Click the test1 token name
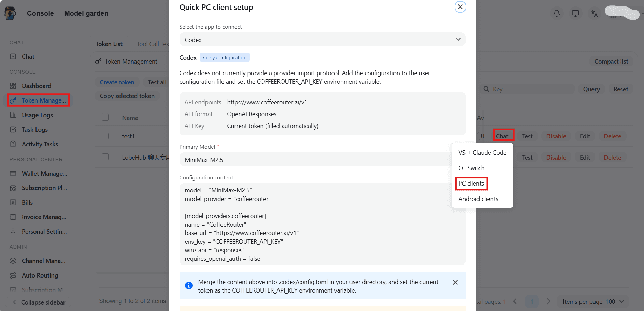Screen dimensions: 644x311 (128, 136)
